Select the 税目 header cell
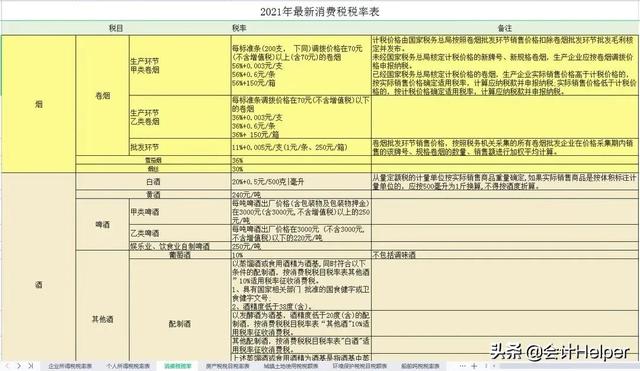 coord(116,28)
